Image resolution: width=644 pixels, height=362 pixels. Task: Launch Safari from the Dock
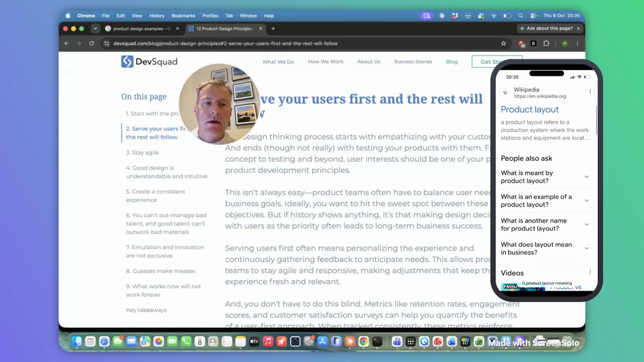(104, 342)
